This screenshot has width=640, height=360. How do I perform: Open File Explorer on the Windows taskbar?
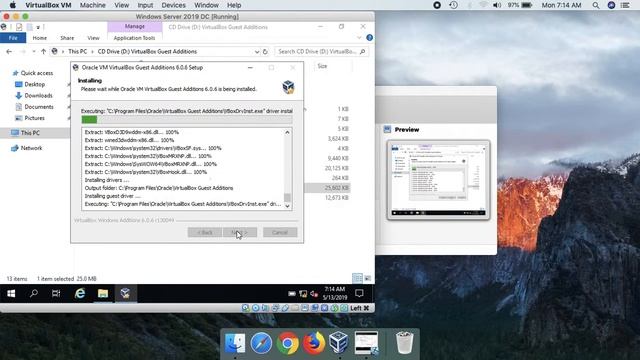(102, 293)
